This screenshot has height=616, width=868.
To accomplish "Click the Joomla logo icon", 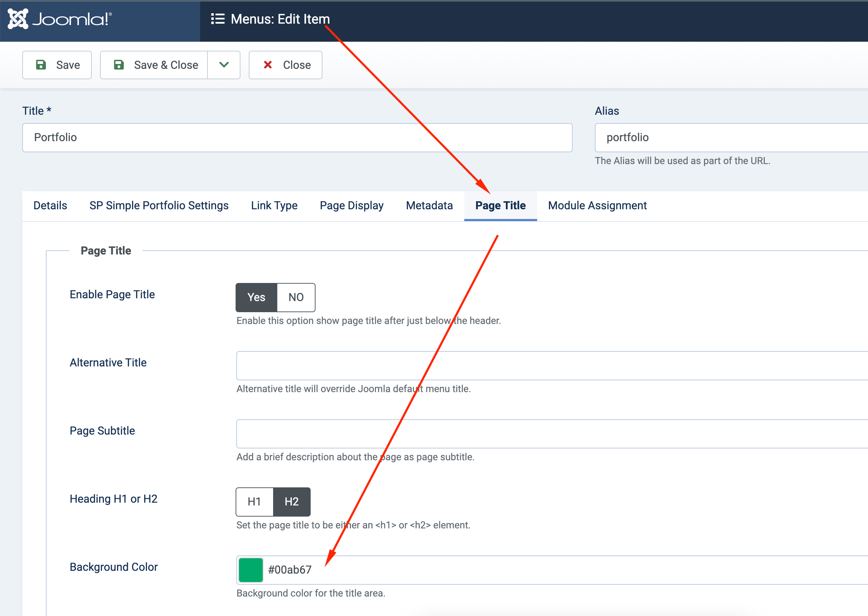I will pyautogui.click(x=18, y=18).
